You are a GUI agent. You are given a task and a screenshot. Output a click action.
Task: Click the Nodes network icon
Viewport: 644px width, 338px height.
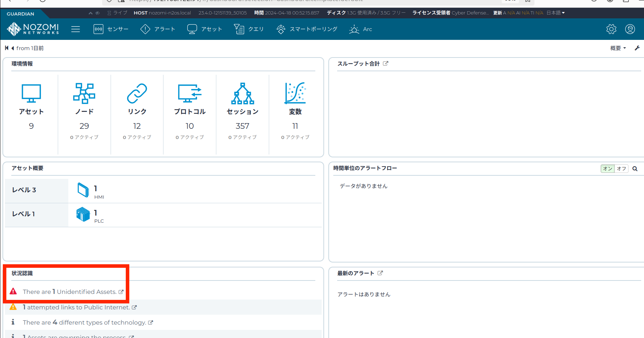(x=84, y=93)
